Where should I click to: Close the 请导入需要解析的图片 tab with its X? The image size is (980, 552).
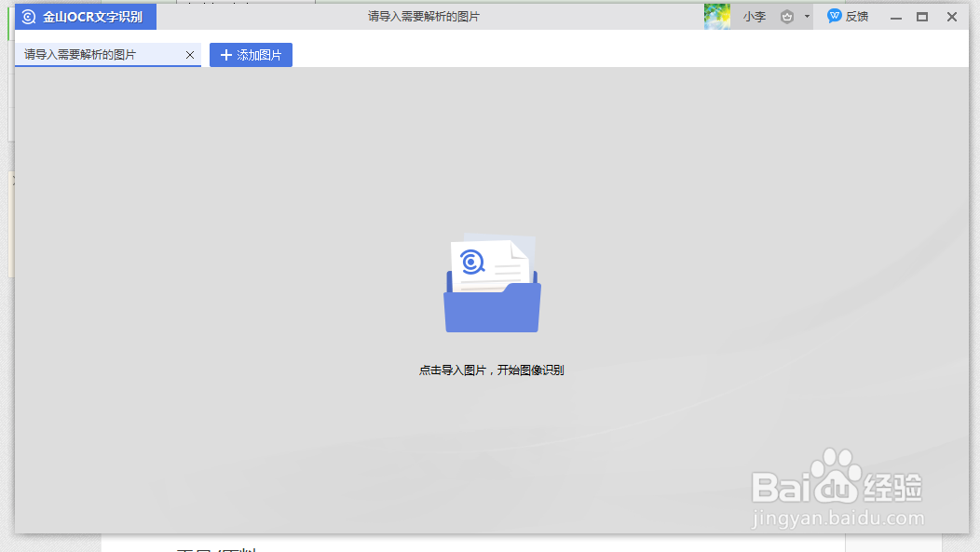coord(190,55)
